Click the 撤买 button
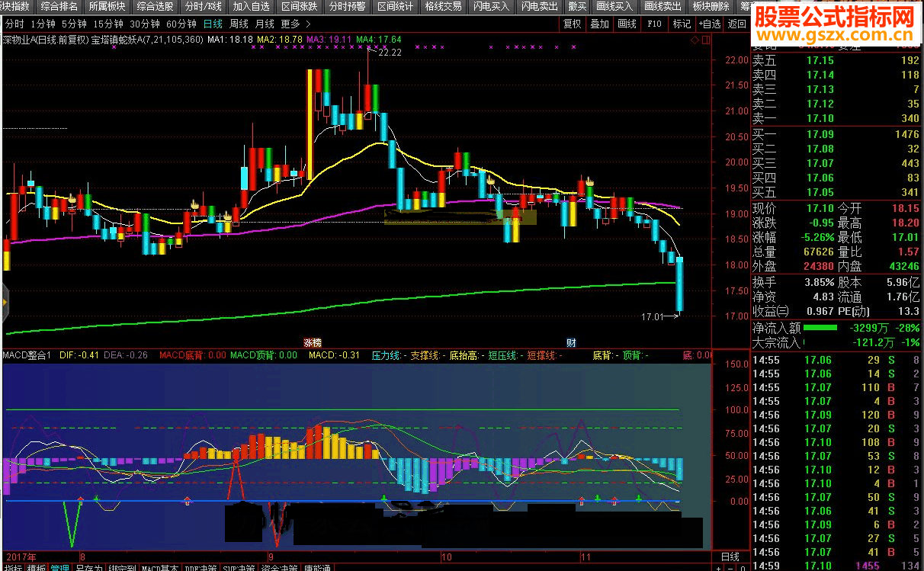The image size is (924, 571). [577, 6]
